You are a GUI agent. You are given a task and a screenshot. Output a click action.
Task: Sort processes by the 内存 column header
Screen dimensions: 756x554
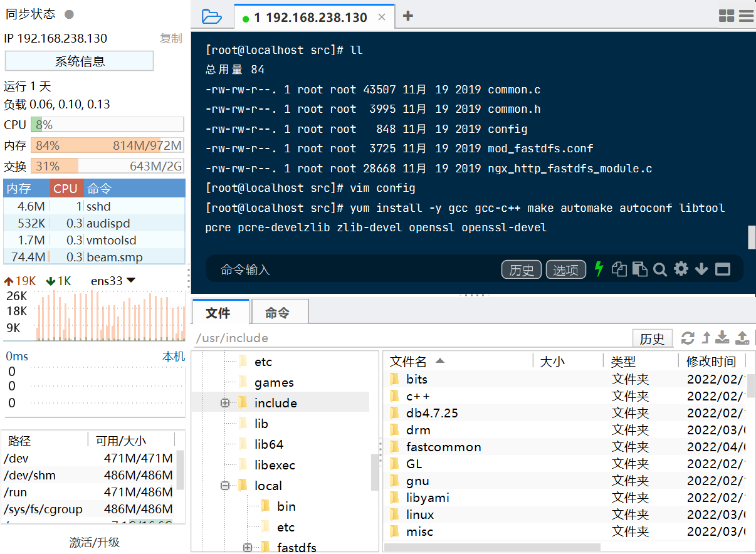(x=26, y=189)
